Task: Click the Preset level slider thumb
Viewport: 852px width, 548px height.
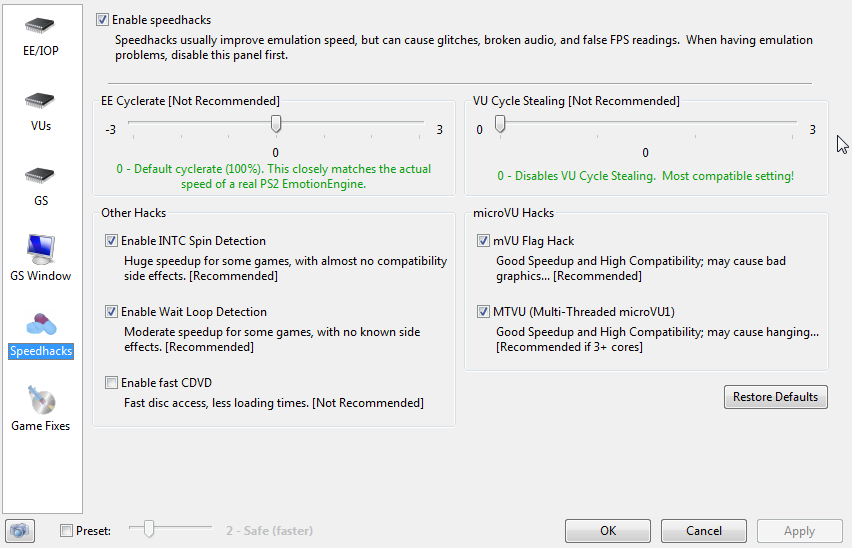Action: coord(148,528)
